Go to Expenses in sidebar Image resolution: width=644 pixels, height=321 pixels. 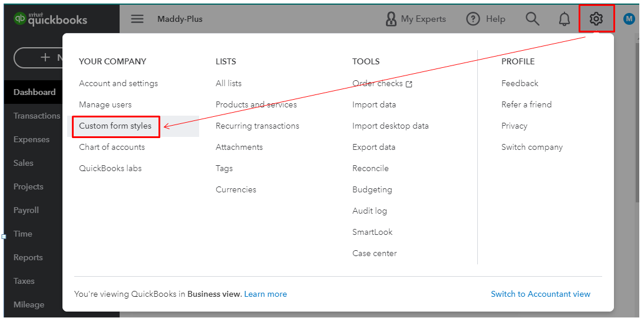click(x=32, y=139)
